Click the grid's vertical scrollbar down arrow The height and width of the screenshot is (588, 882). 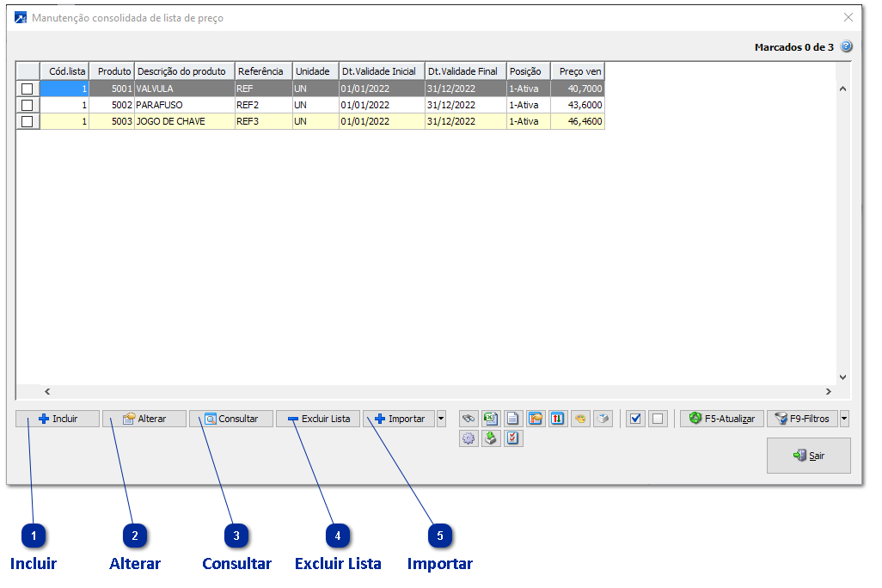point(842,377)
